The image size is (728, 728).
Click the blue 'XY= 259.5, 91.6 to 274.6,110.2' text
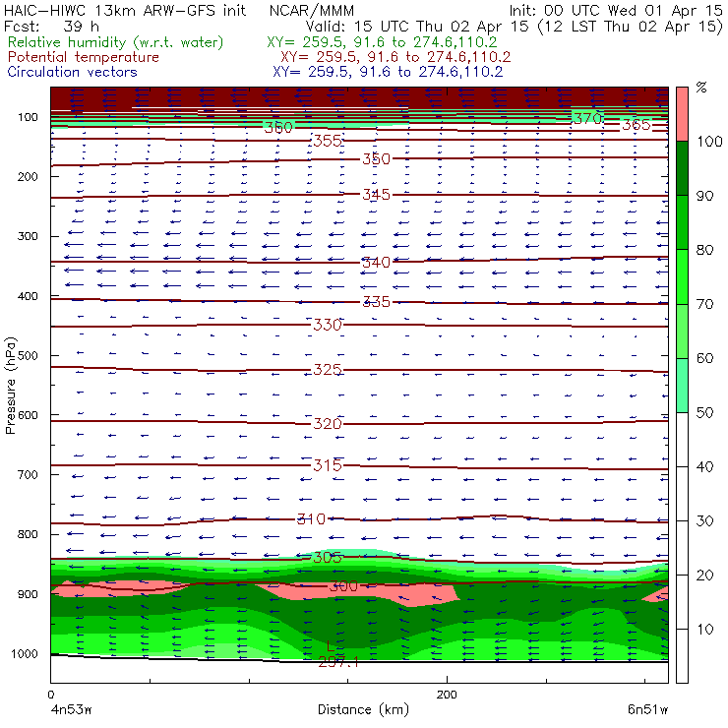coord(388,72)
